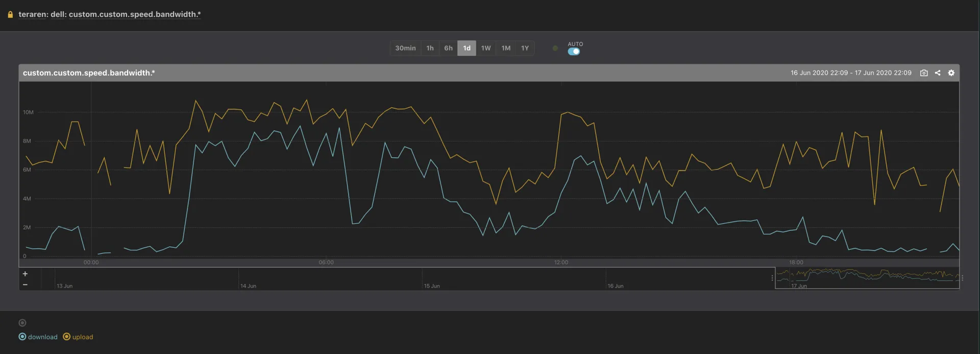
Task: Click the share icon in the chart header
Action: pyautogui.click(x=937, y=73)
